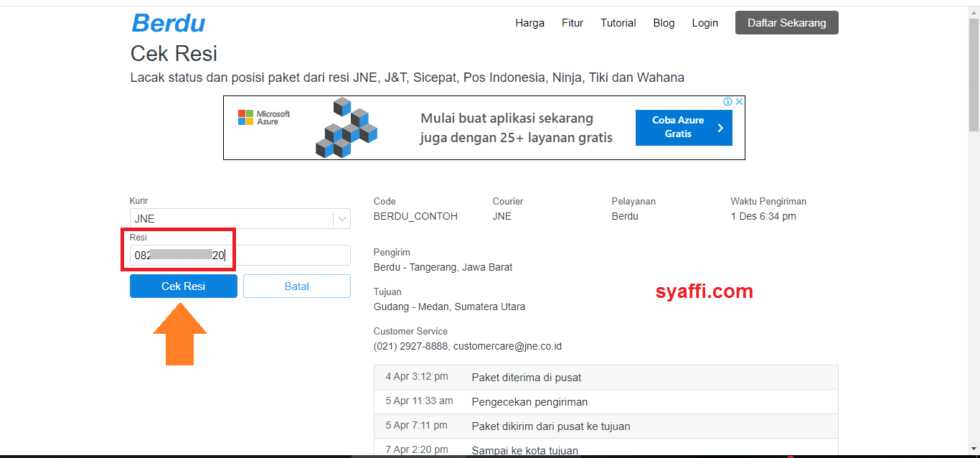
Task: Click the ad info icon
Action: 727,102
